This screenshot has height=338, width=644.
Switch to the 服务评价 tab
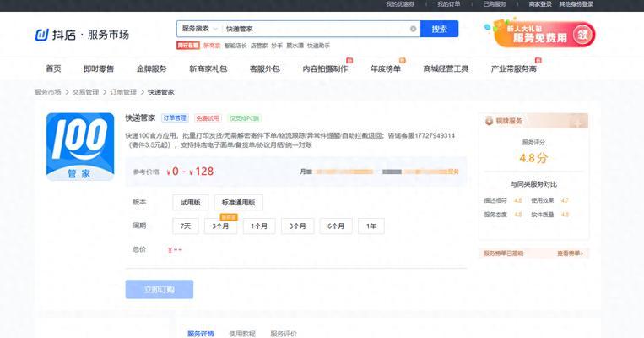[284, 334]
